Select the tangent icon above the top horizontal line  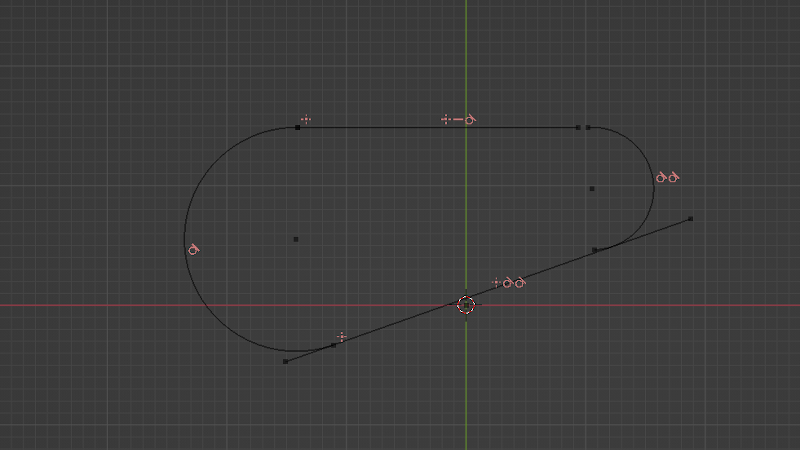[x=470, y=119]
